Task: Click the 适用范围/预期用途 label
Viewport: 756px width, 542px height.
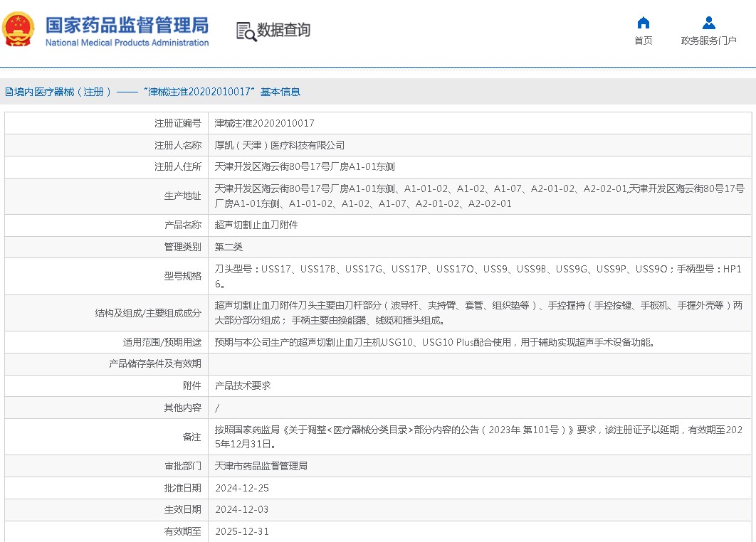Action: point(162,343)
